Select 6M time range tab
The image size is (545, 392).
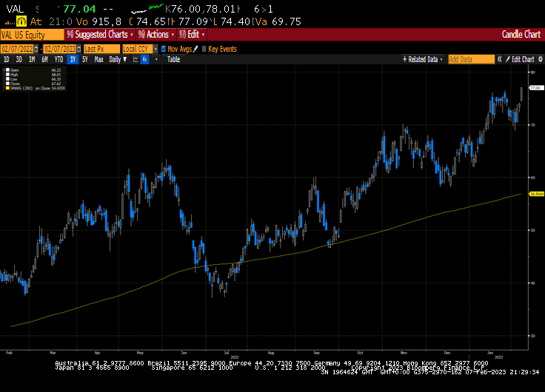[45, 59]
